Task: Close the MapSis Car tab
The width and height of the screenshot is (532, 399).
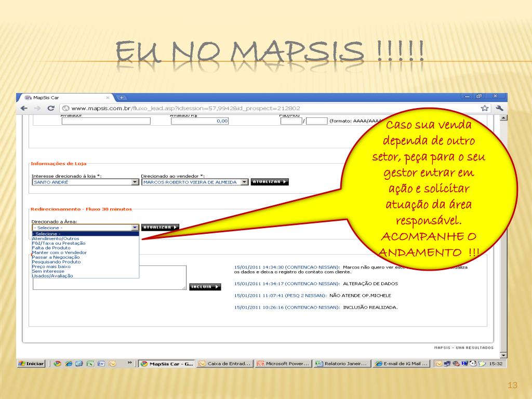Action: (108, 98)
